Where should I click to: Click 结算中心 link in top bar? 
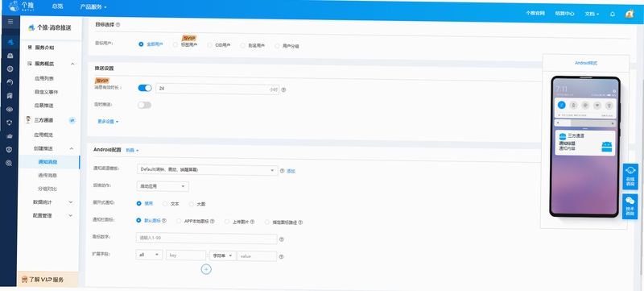click(565, 13)
